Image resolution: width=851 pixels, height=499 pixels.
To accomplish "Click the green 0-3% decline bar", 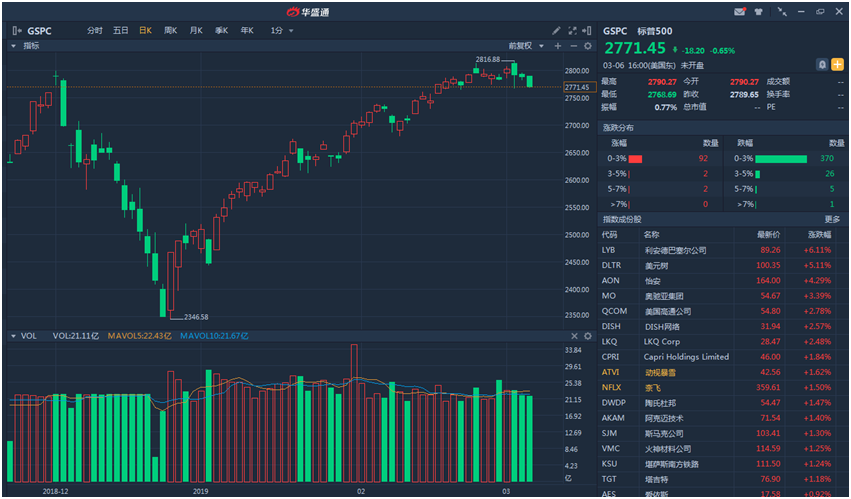I will tap(781, 159).
